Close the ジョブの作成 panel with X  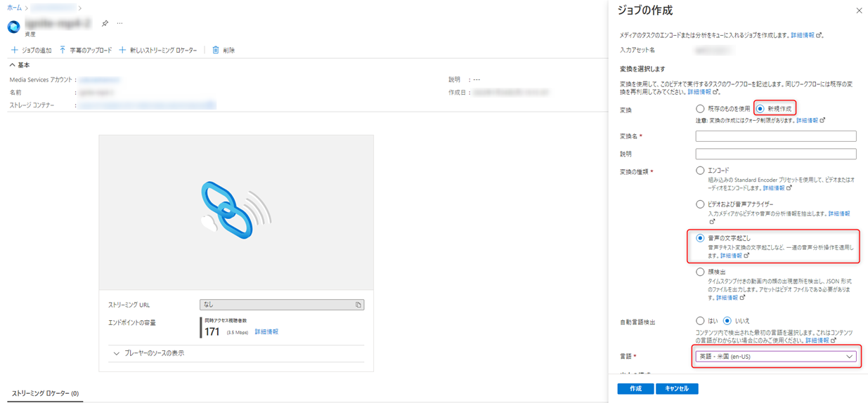(859, 11)
